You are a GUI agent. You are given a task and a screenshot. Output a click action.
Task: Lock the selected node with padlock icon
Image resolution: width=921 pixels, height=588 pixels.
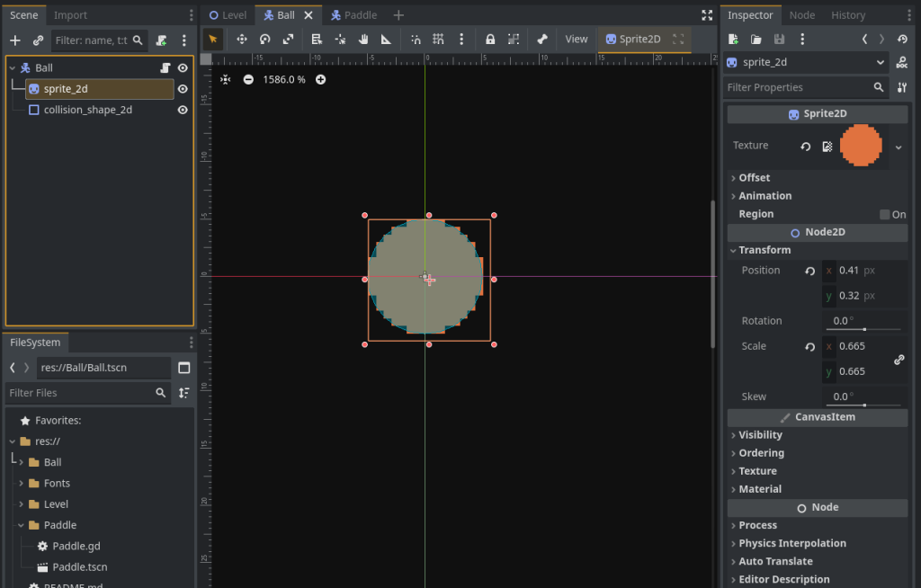490,40
